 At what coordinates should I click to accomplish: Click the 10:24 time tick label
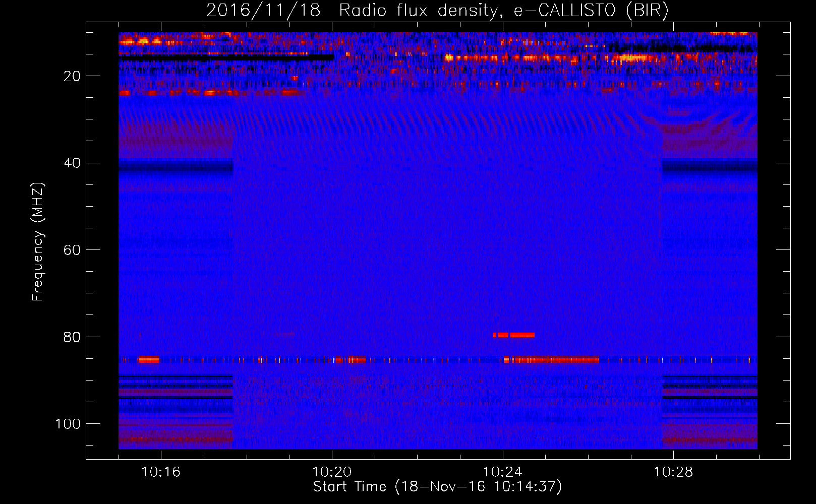[x=502, y=472]
